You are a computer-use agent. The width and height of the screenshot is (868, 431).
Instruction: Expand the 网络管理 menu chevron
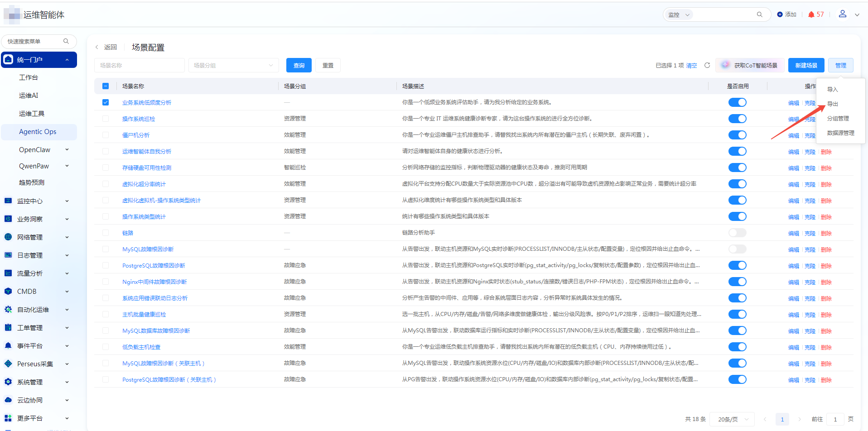point(67,237)
